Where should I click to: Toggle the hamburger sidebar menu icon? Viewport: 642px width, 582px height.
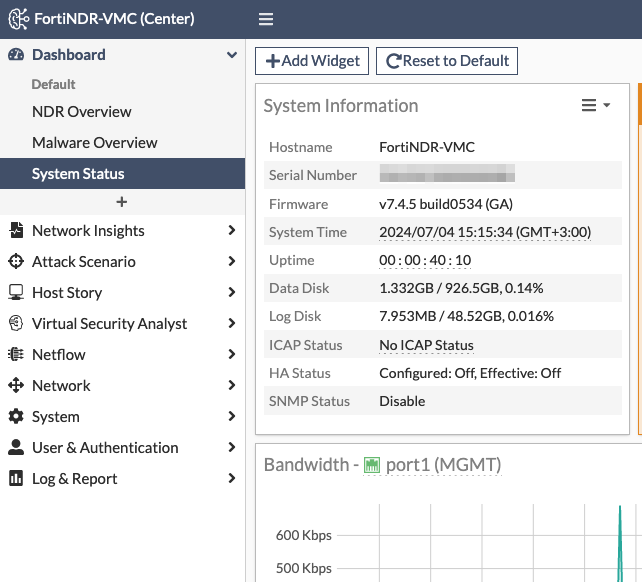[x=265, y=19]
